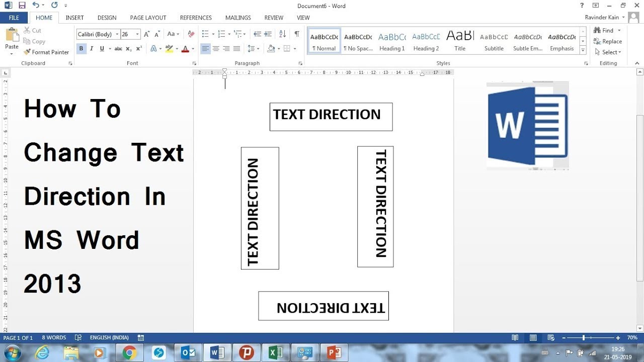Click the font color red A button
This screenshot has width=644, height=362.
185,49
